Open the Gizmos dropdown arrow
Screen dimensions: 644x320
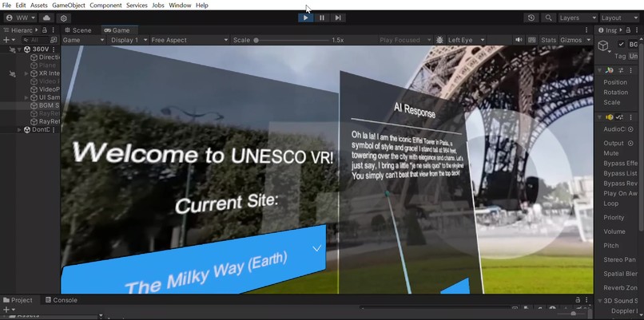[x=589, y=40]
